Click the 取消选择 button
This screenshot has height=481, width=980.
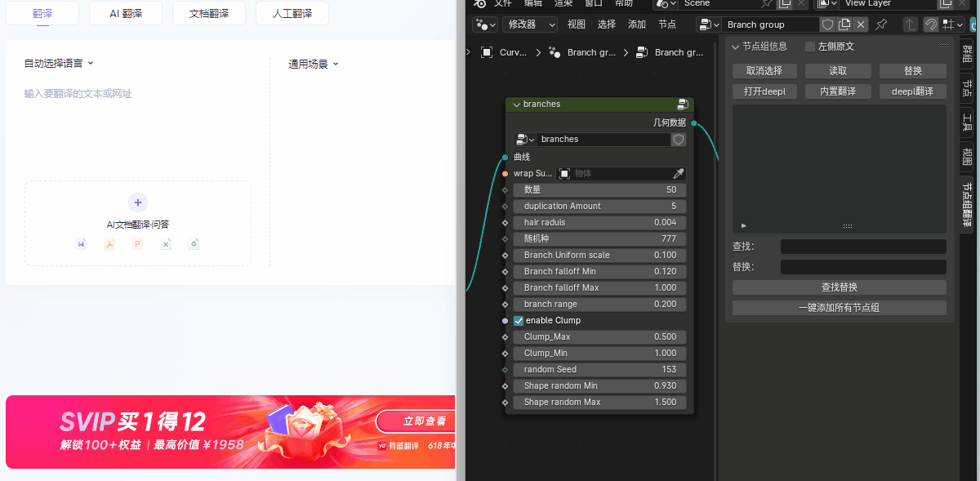point(764,71)
